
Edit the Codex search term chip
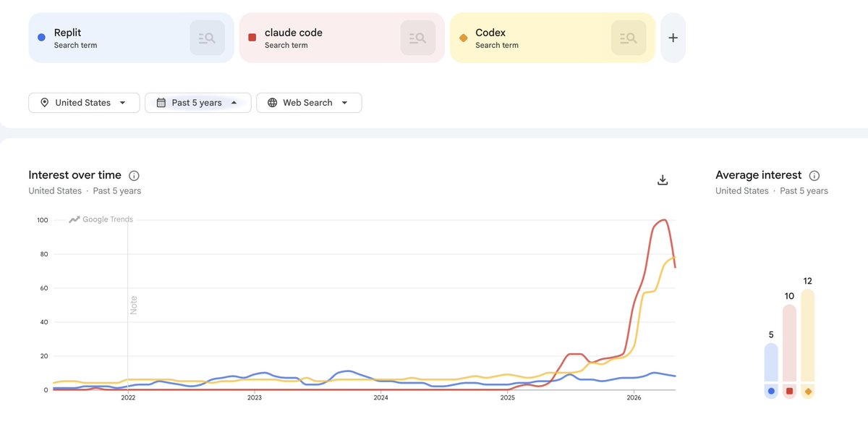point(553,38)
